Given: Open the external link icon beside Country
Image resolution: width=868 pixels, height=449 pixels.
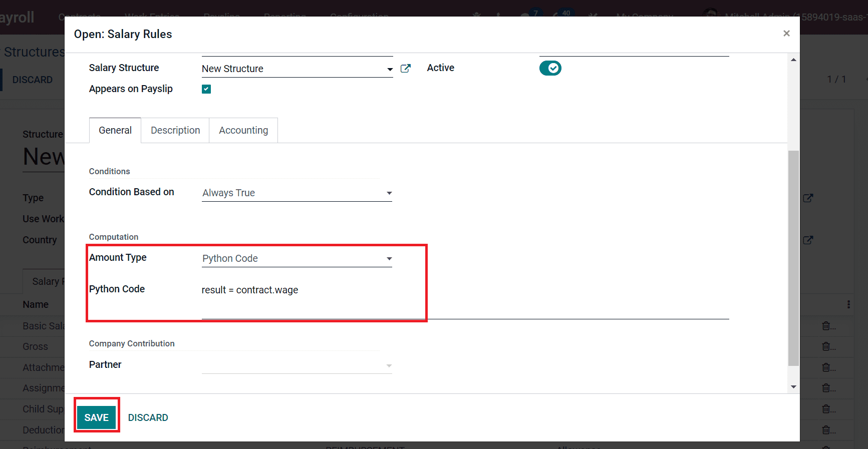Looking at the screenshot, I should 808,240.
